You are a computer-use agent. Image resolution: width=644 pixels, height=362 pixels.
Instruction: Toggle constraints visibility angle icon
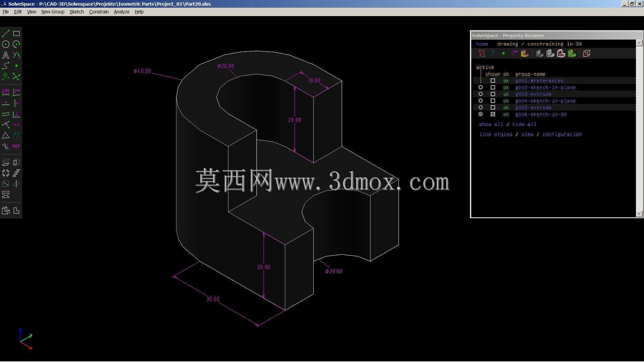pos(514,54)
